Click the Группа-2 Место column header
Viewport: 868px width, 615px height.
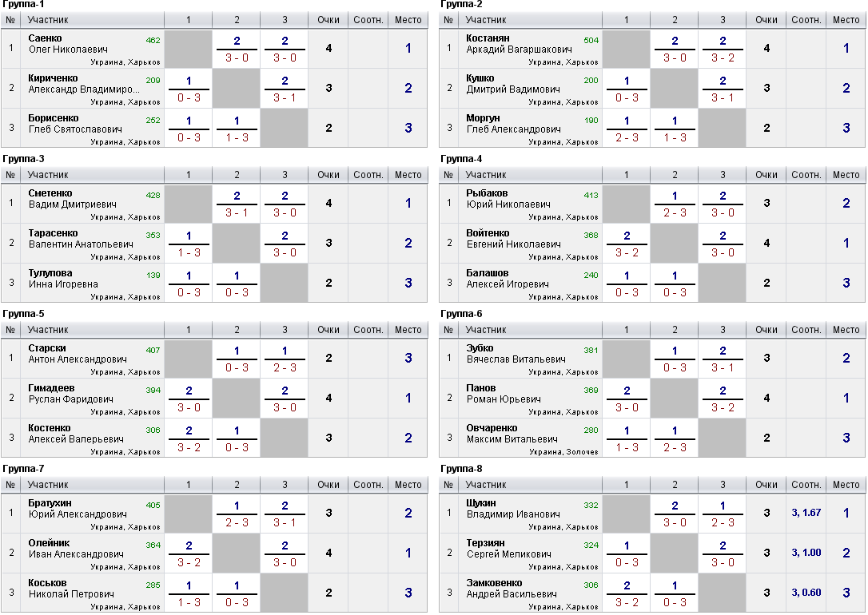(x=846, y=20)
